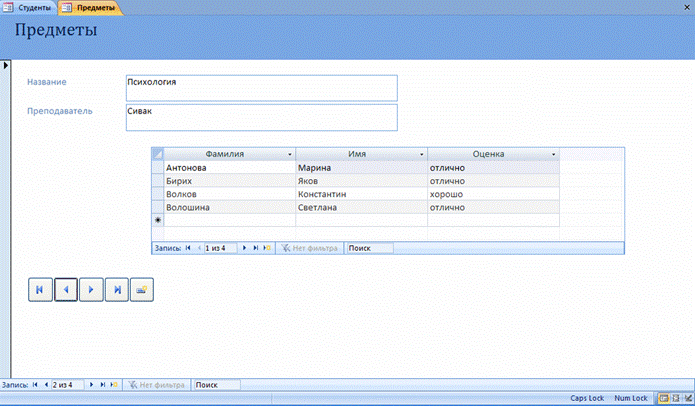Select the Бирих row selector
Screen dimensions: 695x406
(158, 181)
